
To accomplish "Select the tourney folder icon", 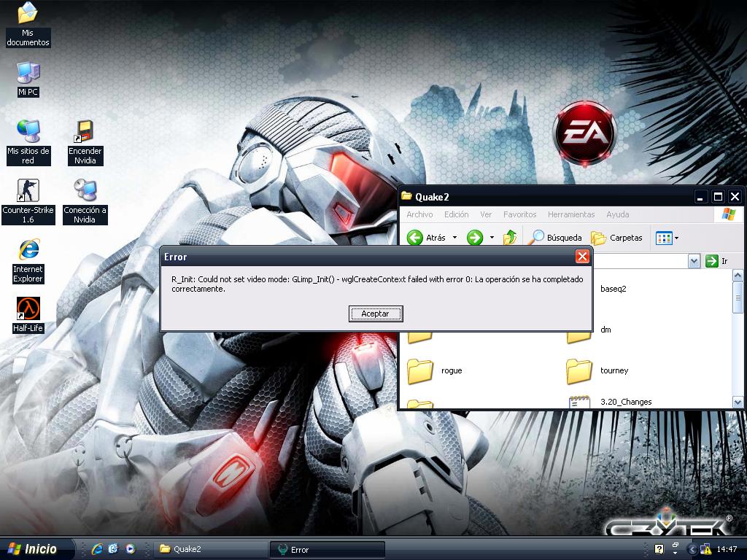I will (578, 371).
